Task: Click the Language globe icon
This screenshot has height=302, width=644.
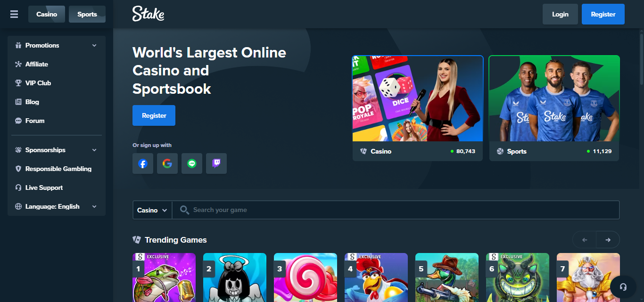Action: pyautogui.click(x=18, y=206)
